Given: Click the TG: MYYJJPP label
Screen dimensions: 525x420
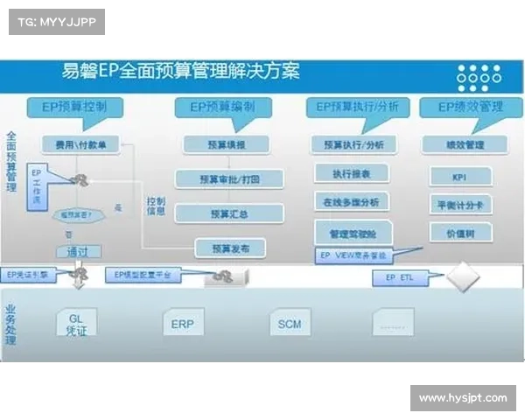Looking at the screenshot, I should point(57,22).
